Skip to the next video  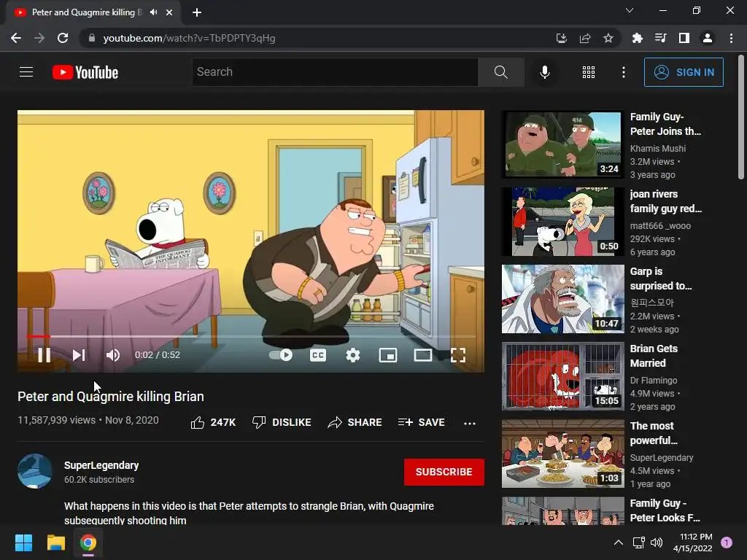coord(79,355)
